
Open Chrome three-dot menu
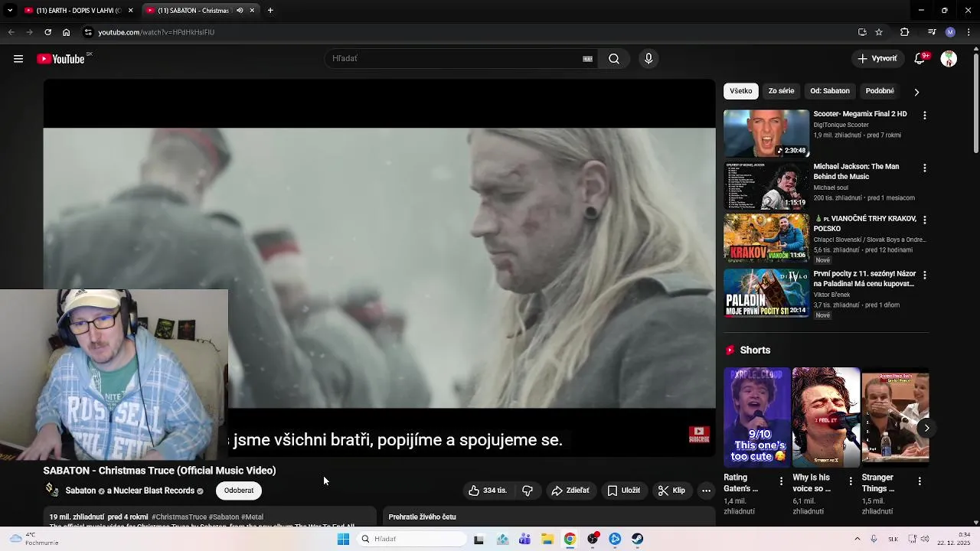tap(969, 32)
